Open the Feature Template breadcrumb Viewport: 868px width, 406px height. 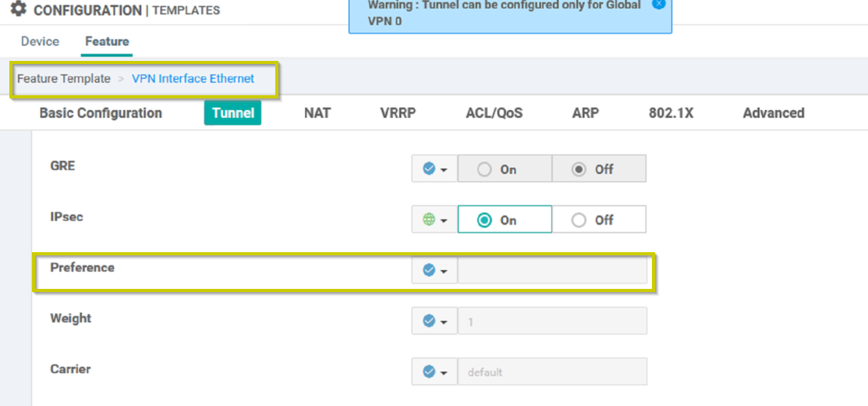click(x=64, y=79)
